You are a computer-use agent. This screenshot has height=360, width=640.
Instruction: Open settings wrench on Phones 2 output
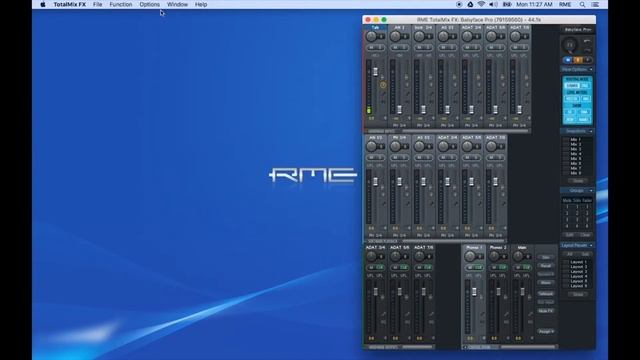pos(506,314)
